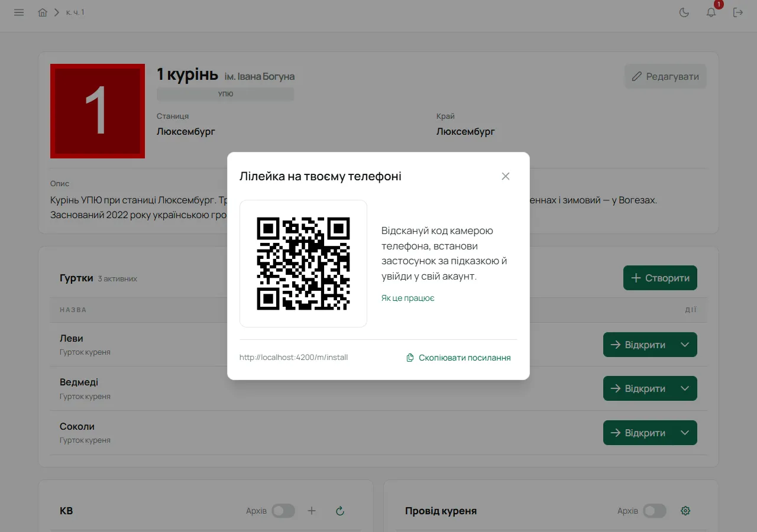
Task: Click the QR code image
Action: pyautogui.click(x=303, y=264)
